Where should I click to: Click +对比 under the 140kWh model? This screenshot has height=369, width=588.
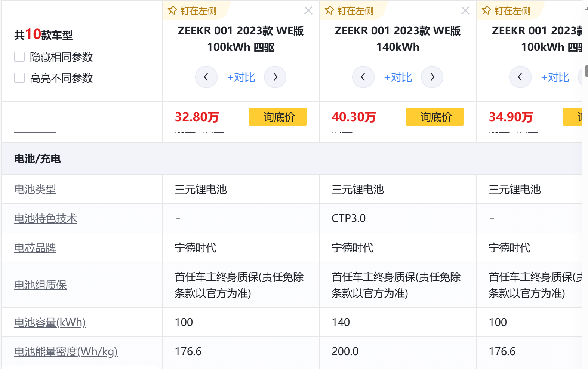[398, 77]
